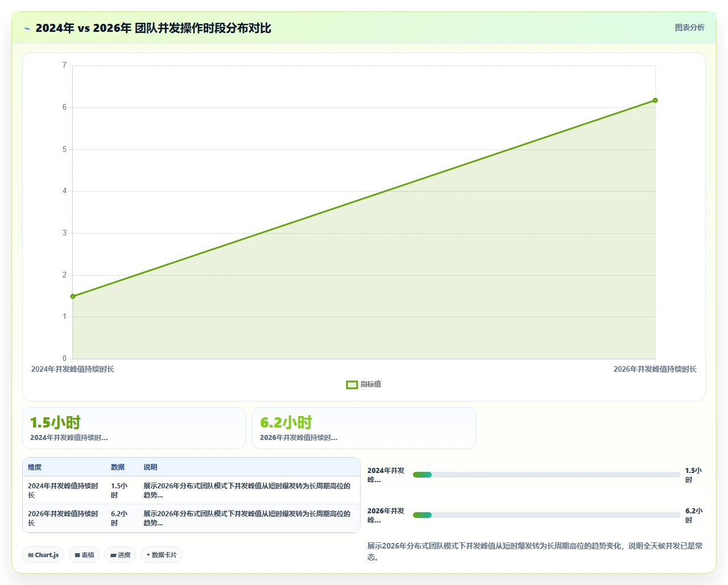
Task: Click the 数据卡片 tag chip
Action: point(162,555)
